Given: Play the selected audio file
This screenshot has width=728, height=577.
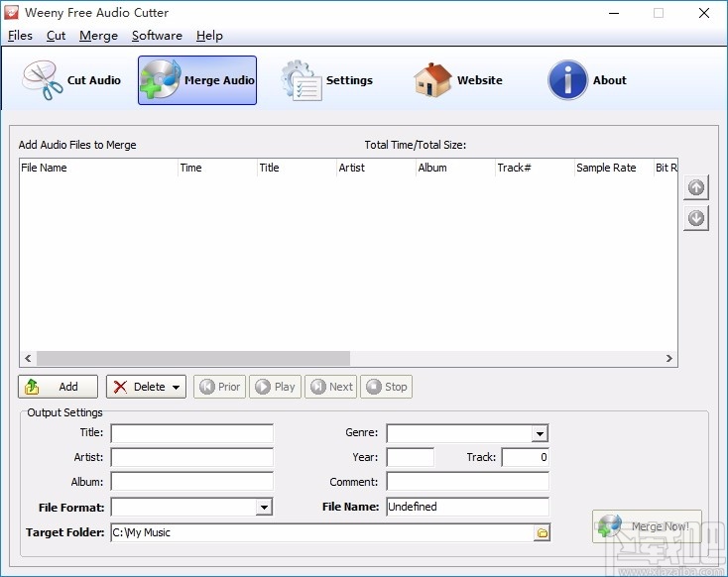Looking at the screenshot, I should click(x=276, y=387).
